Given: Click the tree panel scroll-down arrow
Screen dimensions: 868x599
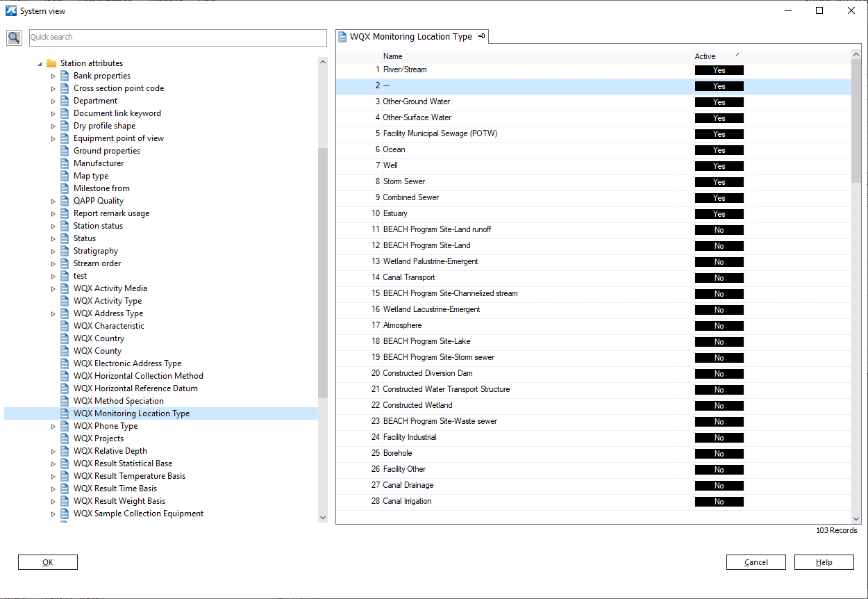Looking at the screenshot, I should [x=322, y=517].
